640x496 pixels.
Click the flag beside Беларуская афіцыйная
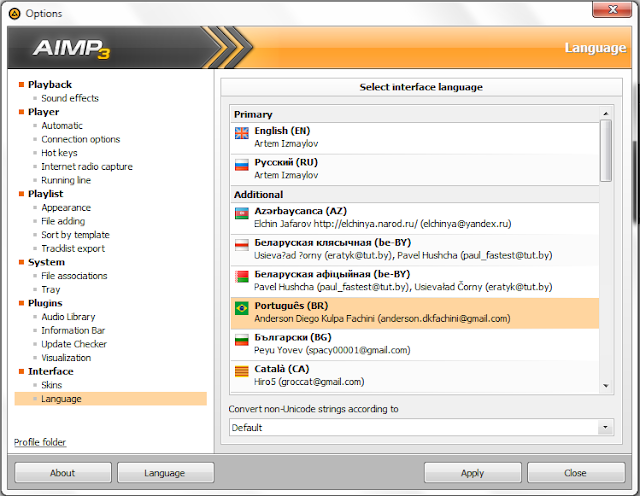242,276
